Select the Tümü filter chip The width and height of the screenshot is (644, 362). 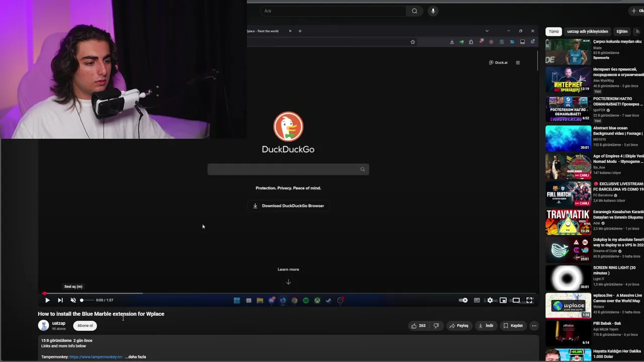tap(553, 32)
